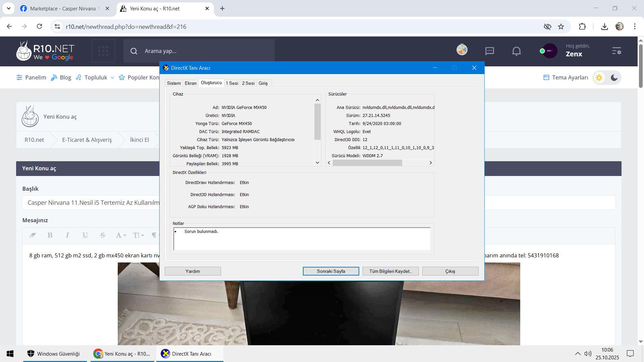The width and height of the screenshot is (644, 362).
Task: Click the Notlar text box
Action: pos(302,239)
